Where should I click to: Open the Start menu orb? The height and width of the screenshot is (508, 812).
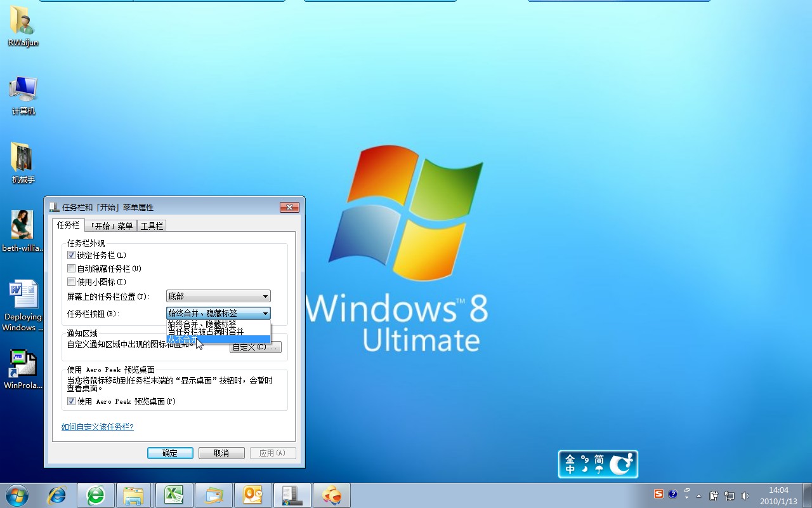pyautogui.click(x=16, y=495)
